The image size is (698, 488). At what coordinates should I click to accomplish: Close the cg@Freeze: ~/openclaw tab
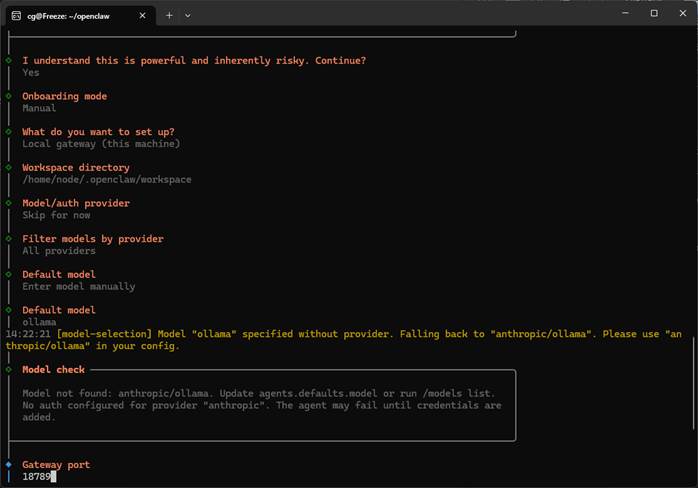tap(140, 14)
